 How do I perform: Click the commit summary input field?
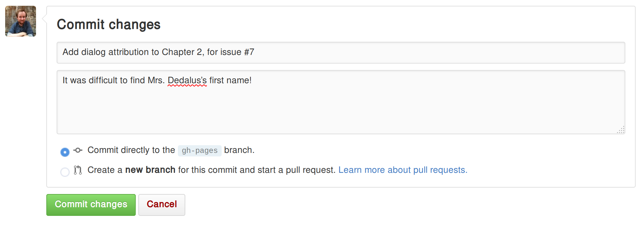341,53
